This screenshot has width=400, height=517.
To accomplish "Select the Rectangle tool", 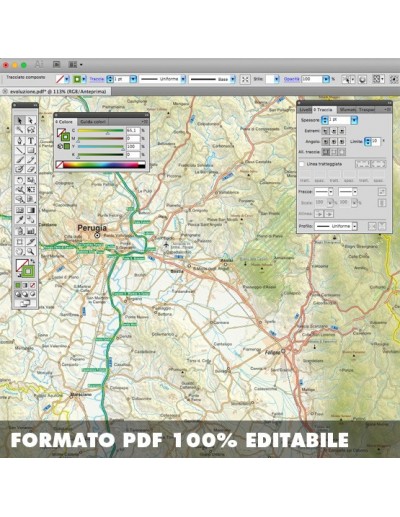I will (31, 150).
